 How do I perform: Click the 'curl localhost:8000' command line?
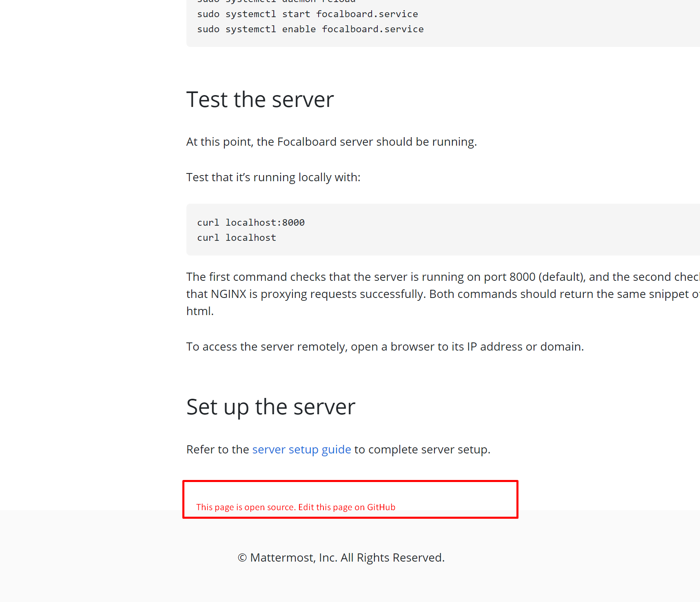click(251, 222)
